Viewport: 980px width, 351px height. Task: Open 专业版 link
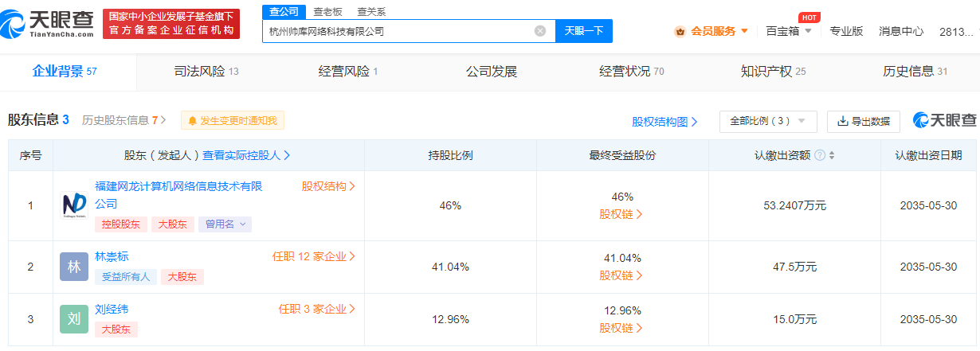(x=846, y=31)
